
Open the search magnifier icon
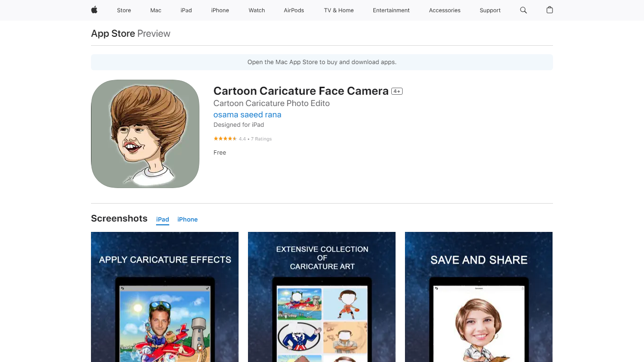[523, 10]
